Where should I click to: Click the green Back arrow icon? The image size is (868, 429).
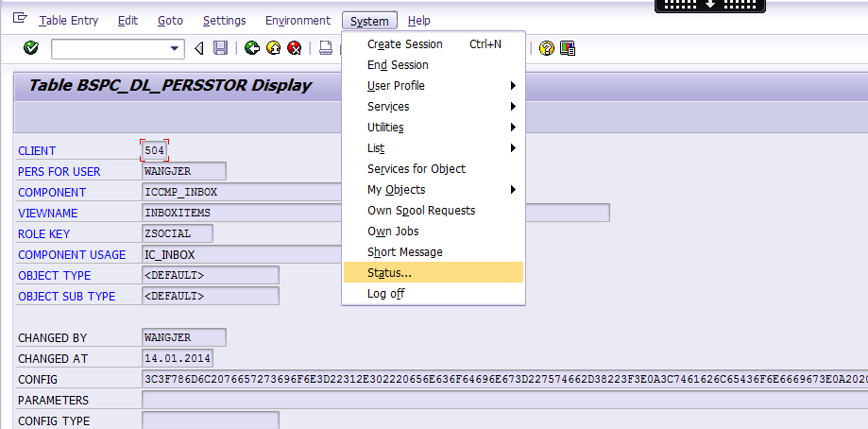coord(252,48)
